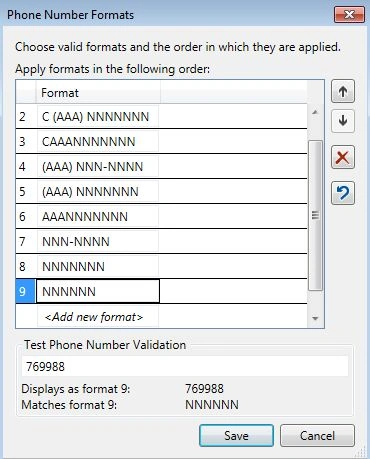Click the scrollbar up arrow in format list

pos(315,112)
